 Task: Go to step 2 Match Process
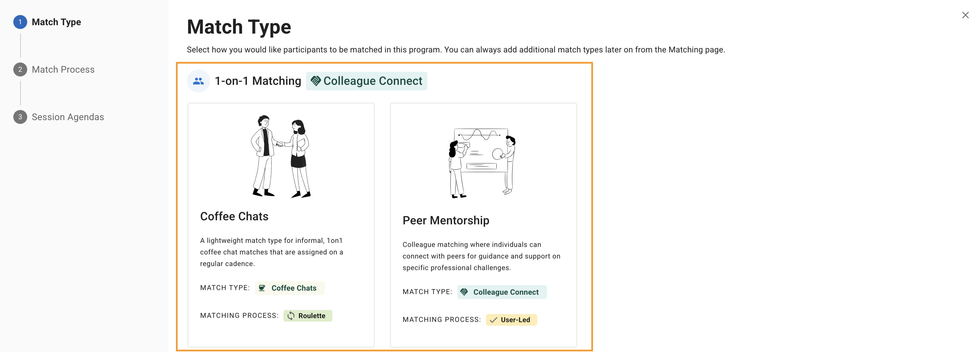coord(63,70)
